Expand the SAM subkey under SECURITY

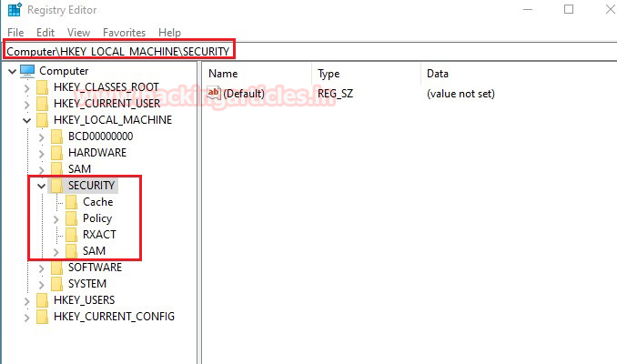coord(56,252)
